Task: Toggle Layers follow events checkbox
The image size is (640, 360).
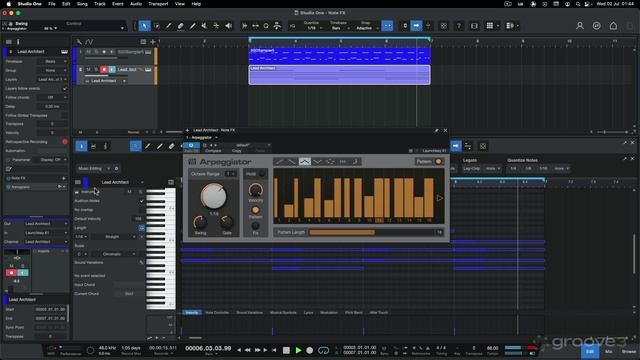Action: click(64, 88)
